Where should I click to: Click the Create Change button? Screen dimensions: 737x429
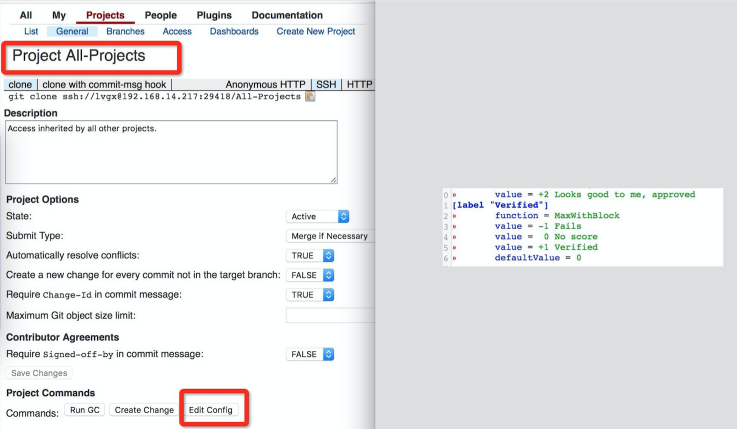click(x=144, y=410)
